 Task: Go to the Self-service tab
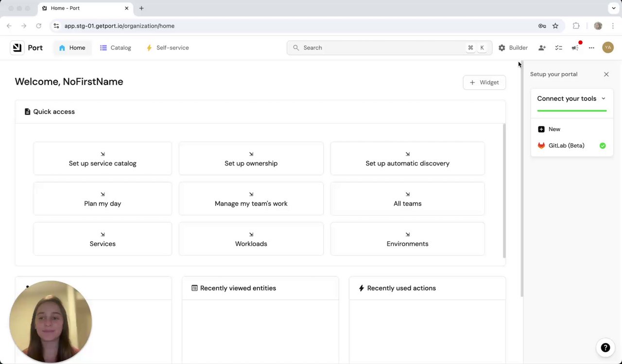tap(168, 48)
